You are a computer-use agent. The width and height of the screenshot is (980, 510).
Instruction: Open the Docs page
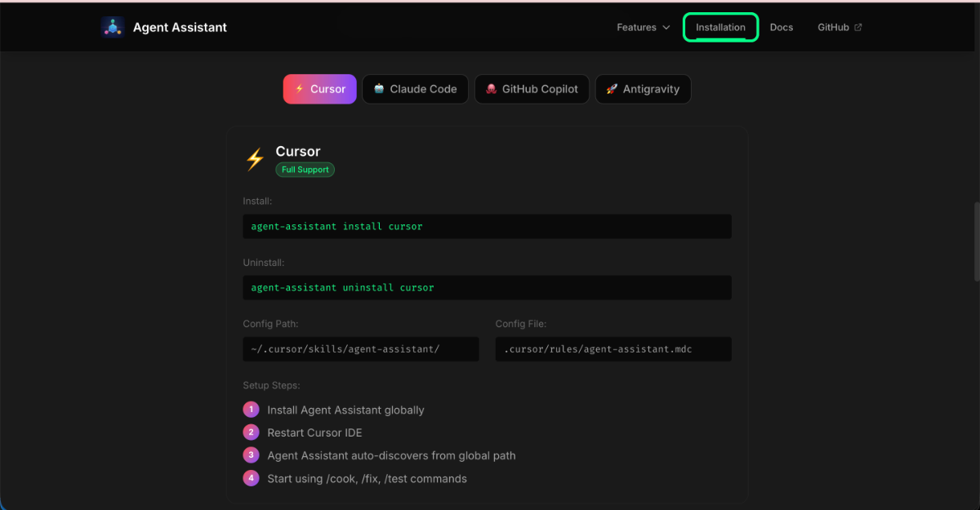[781, 27]
